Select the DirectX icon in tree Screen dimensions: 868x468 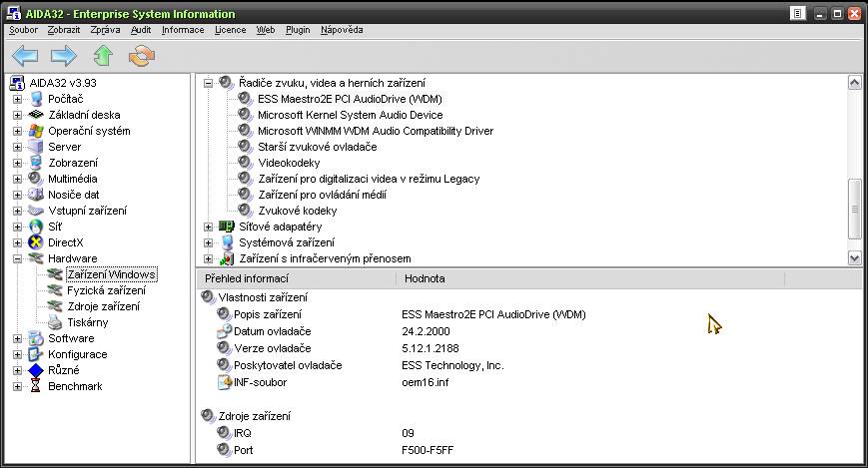click(36, 242)
